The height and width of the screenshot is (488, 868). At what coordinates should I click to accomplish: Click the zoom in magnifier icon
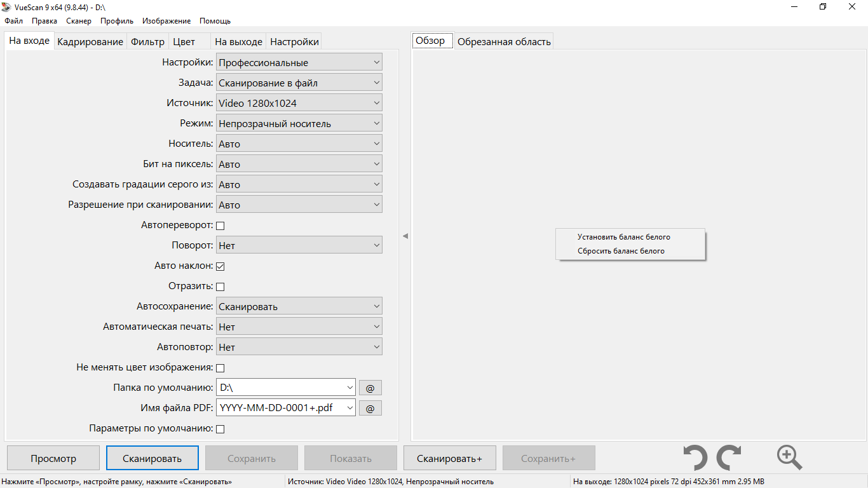pyautogui.click(x=789, y=457)
